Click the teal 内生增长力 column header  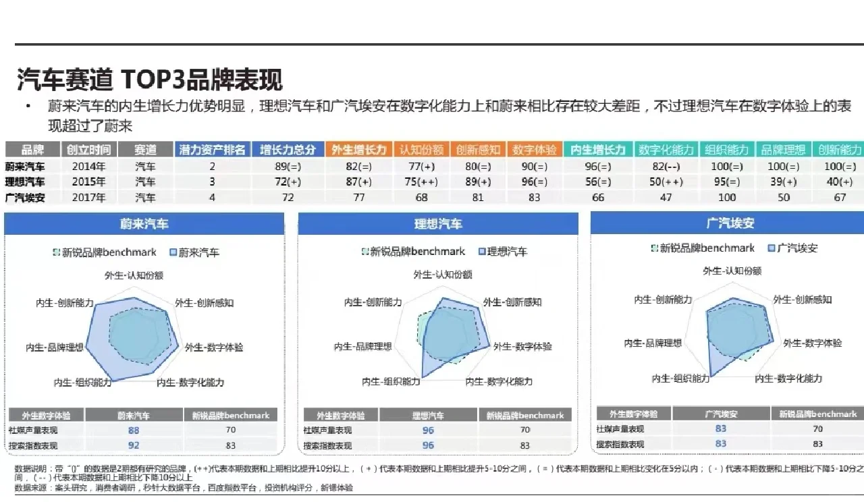coord(597,150)
